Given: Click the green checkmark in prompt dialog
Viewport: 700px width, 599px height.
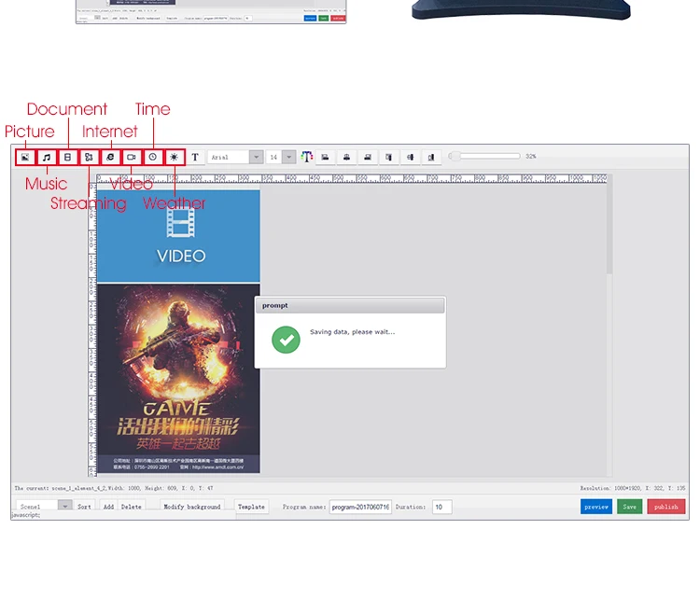Looking at the screenshot, I should pos(286,340).
